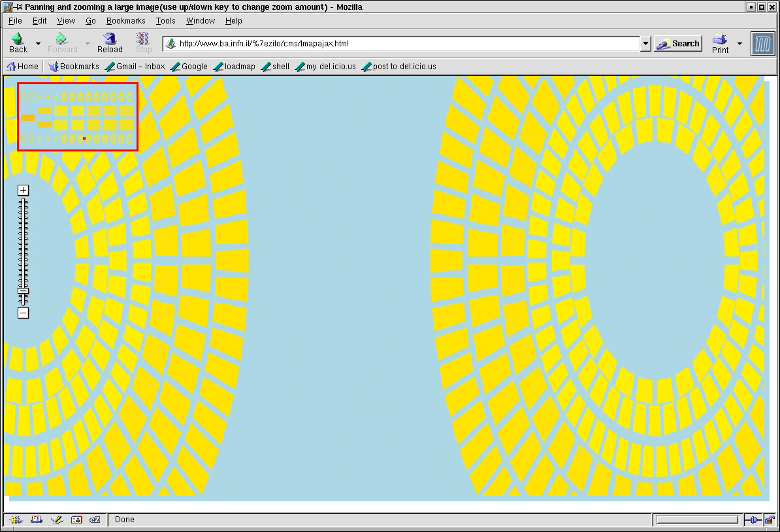Click the Mozilla throbber logo
Image resolution: width=780 pixels, height=532 pixels.
coord(762,44)
